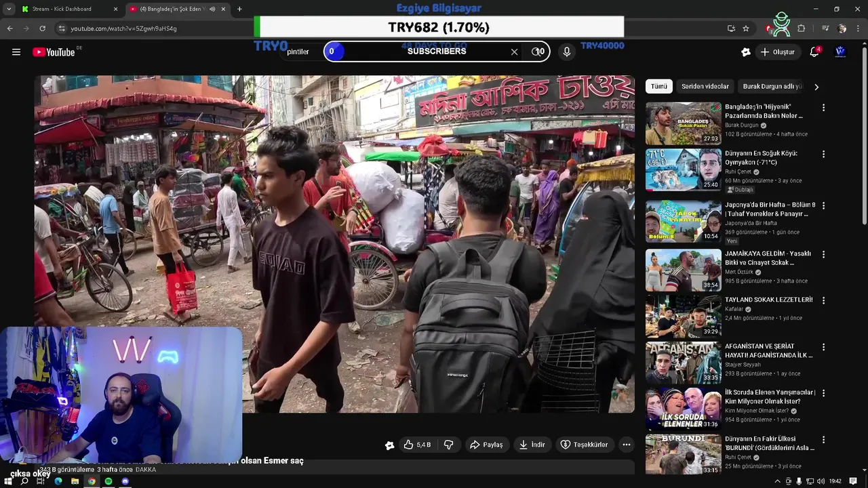Bookmark this page with star
This screenshot has width=868, height=488.
[x=746, y=28]
